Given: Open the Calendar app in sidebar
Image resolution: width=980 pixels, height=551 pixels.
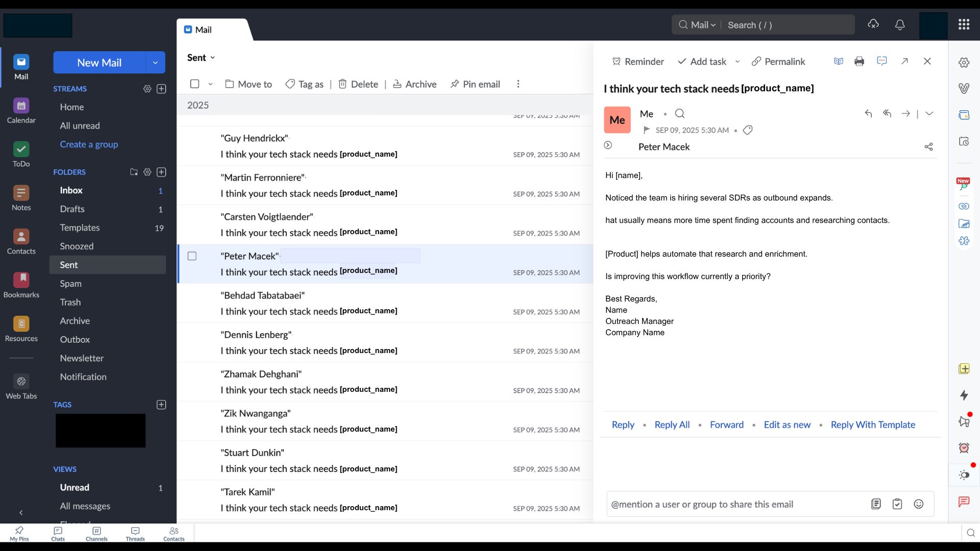Looking at the screenshot, I should click(21, 111).
